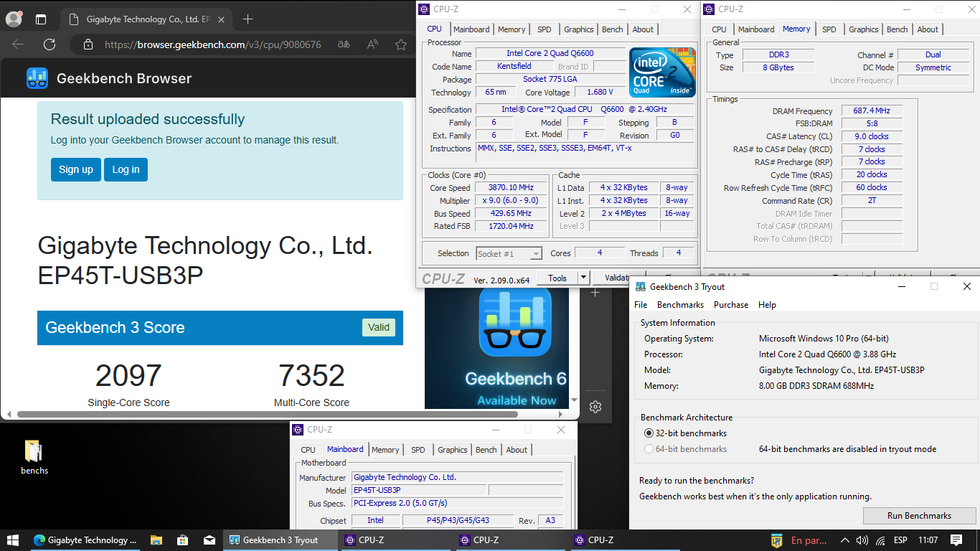Click Run Benchmarks in Geekbench 3
This screenshot has height=551, width=980.
[x=919, y=516]
